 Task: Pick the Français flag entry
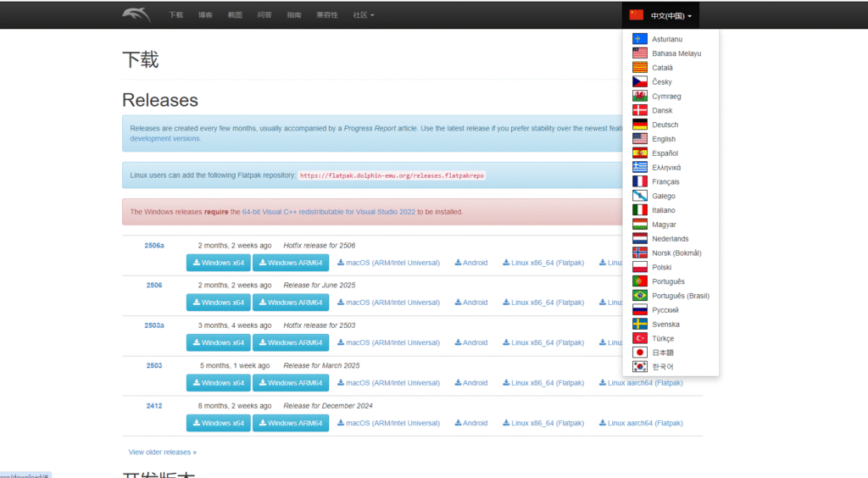pos(640,181)
